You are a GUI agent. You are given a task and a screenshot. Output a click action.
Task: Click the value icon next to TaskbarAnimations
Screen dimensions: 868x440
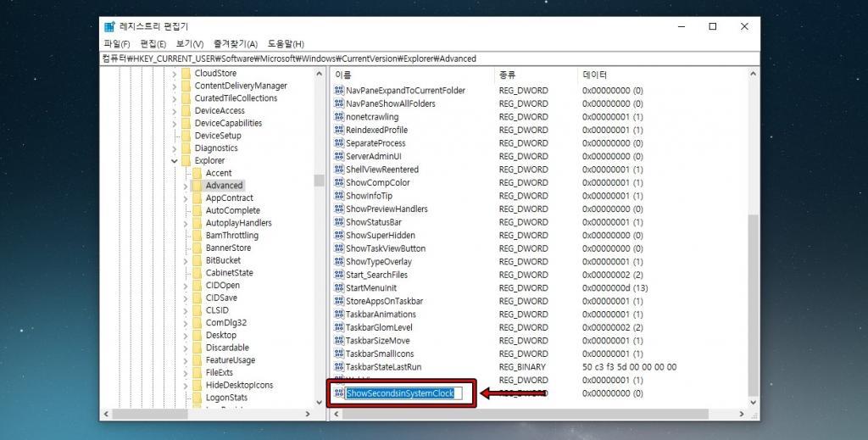tap(339, 315)
